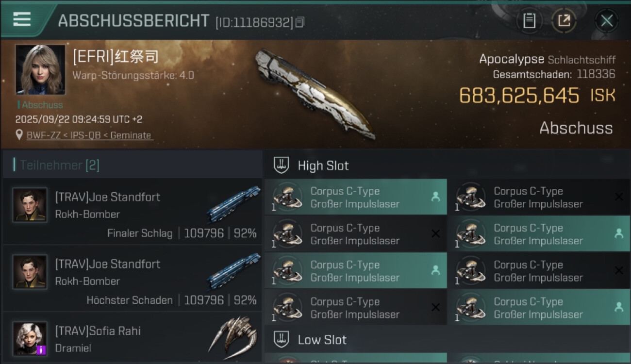The image size is (631, 364).
Task: Click Sofia Rahi's portrait
Action: (30, 339)
